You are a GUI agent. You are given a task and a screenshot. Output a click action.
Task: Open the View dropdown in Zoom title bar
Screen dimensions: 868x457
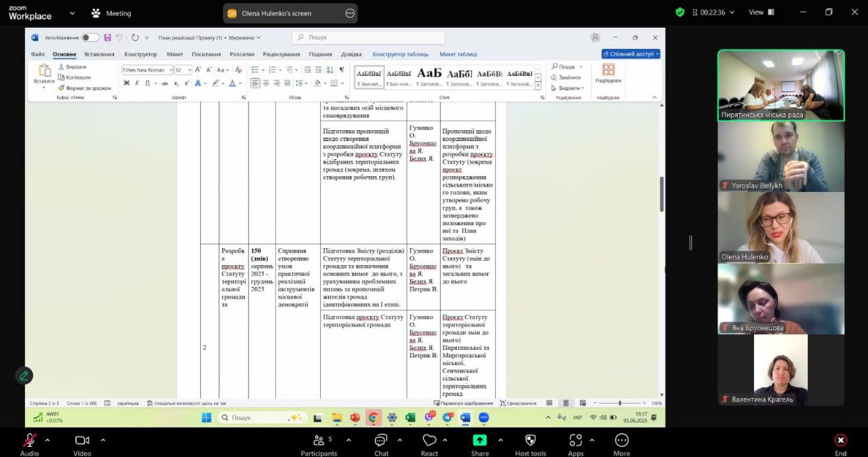pyautogui.click(x=761, y=12)
